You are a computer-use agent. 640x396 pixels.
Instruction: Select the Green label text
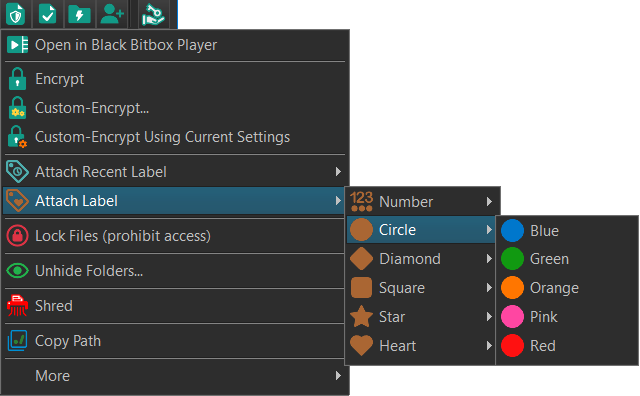(549, 258)
